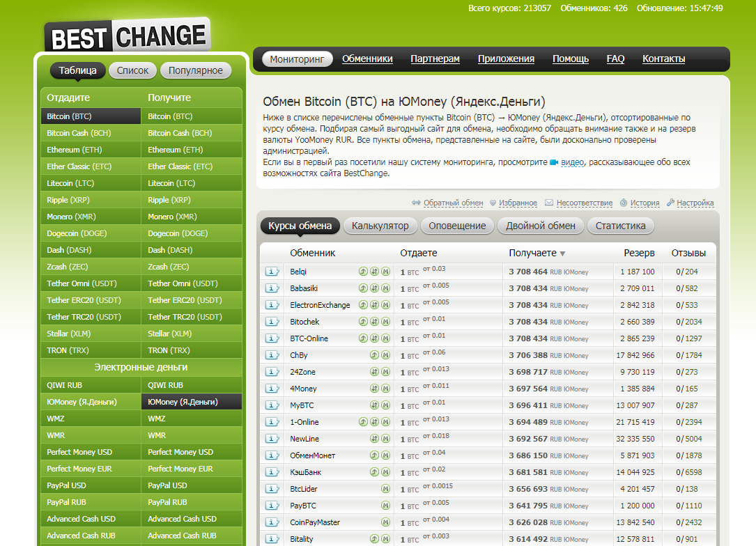Choose Tether TRC20 (USDT) in Отдадите column

click(x=91, y=317)
